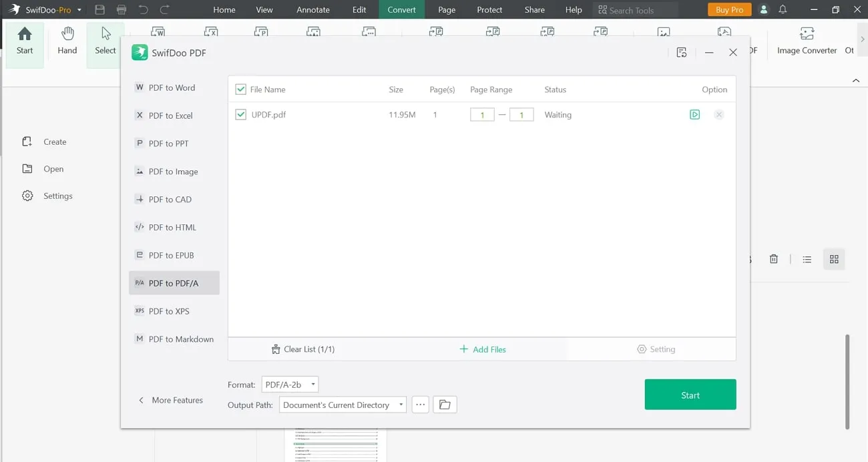This screenshot has height=462, width=868.
Task: Open the dialog's task list icon
Action: click(682, 53)
